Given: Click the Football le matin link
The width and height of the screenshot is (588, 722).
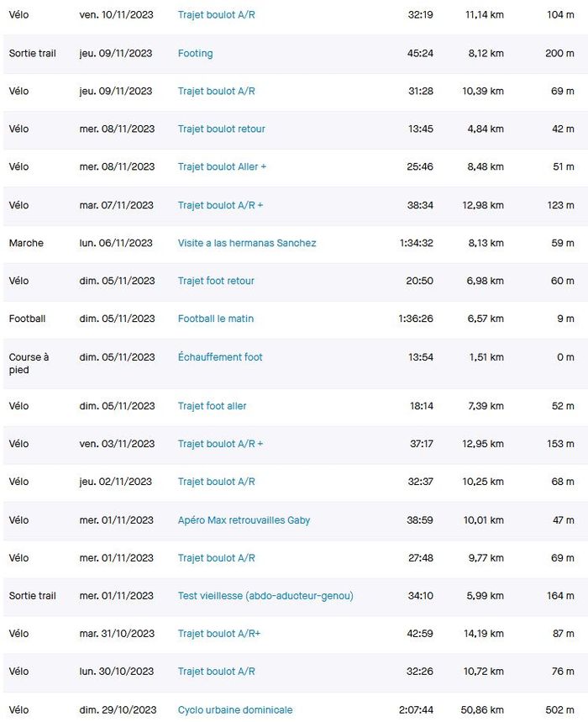Looking at the screenshot, I should point(215,319).
